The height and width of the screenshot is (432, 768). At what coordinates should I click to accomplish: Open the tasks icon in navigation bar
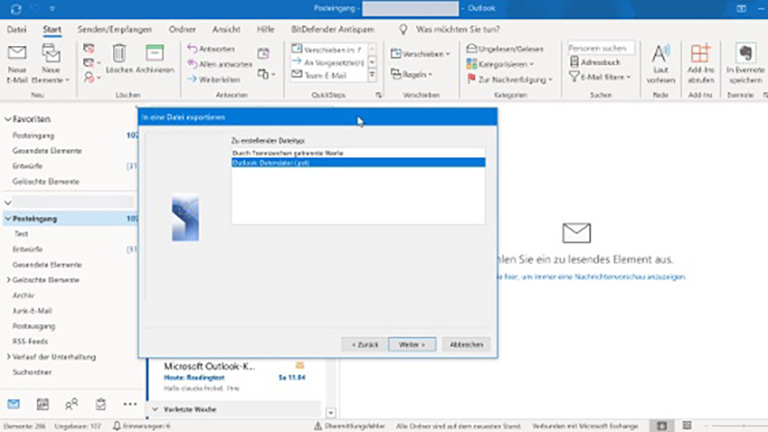point(101,404)
